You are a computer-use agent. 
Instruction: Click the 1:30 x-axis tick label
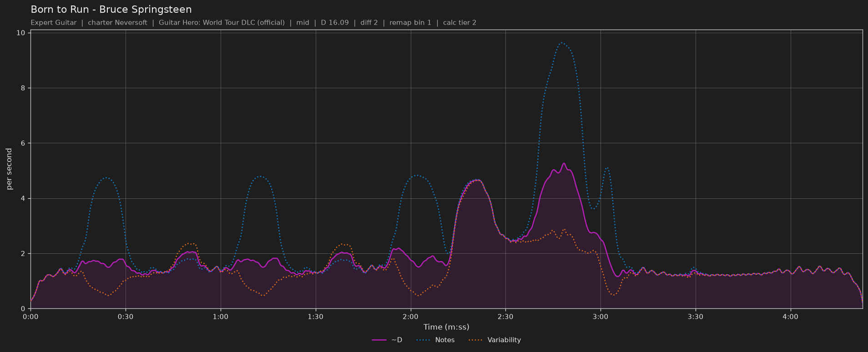[316, 317]
